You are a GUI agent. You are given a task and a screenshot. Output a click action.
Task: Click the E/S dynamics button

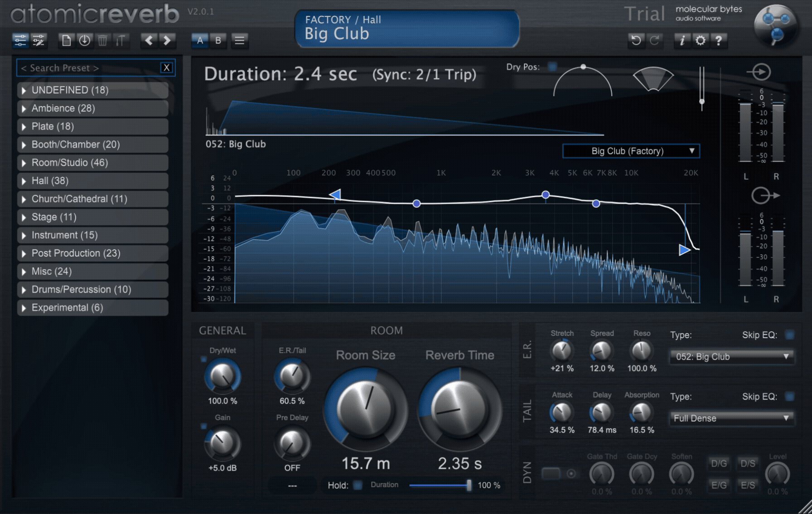pos(748,485)
